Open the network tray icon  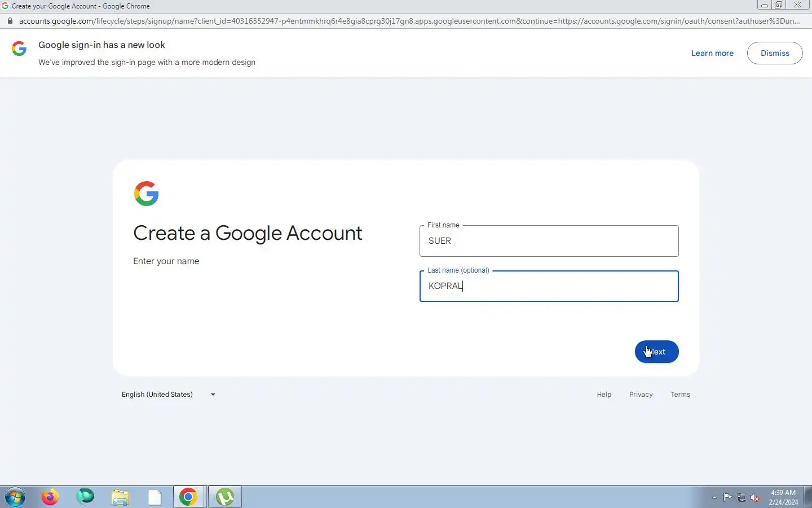[742, 497]
